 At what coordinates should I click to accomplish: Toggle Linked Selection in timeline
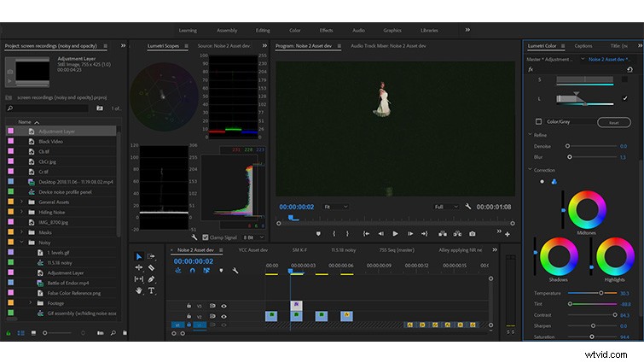tap(206, 271)
